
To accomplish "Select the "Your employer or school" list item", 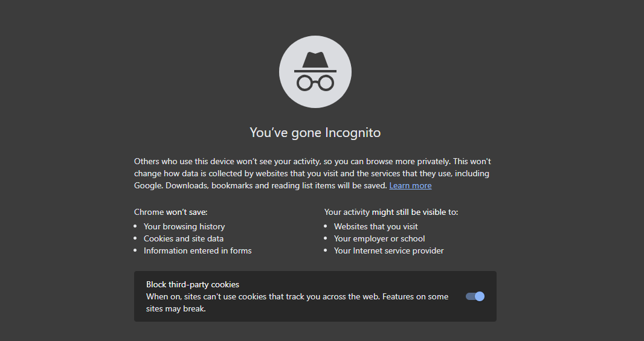I will click(379, 238).
